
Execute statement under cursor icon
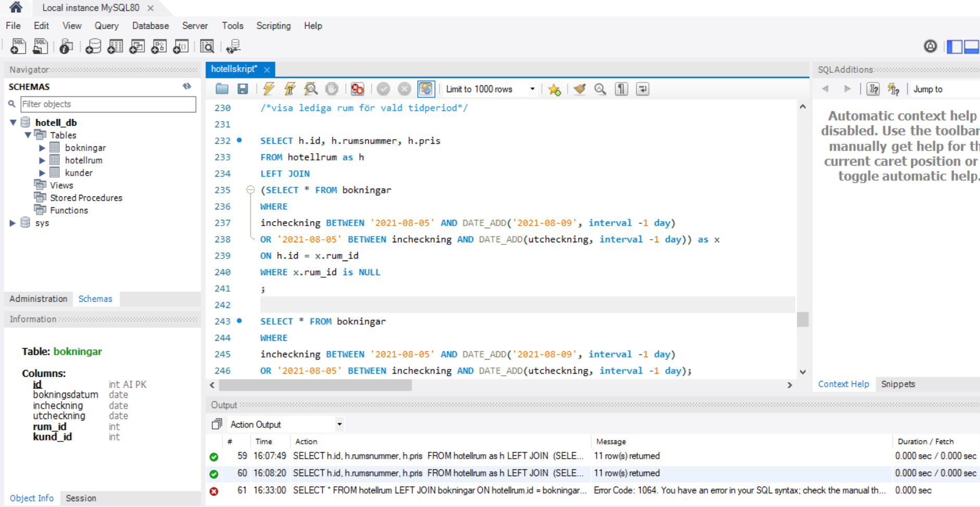tap(290, 89)
